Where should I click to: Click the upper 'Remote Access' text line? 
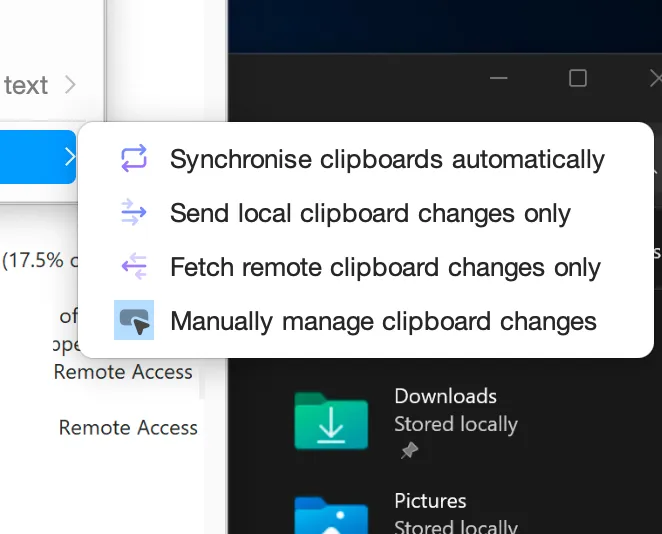pyautogui.click(x=123, y=372)
